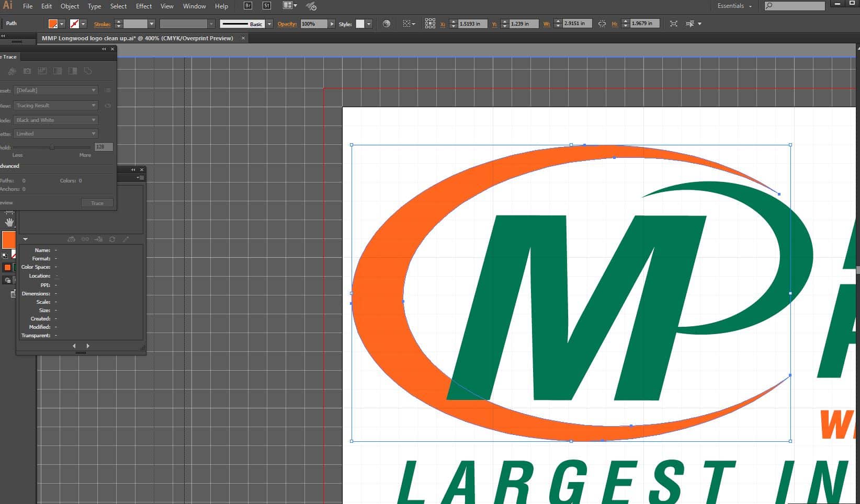This screenshot has height=504, width=860.
Task: Click the GPU performance rocket icon
Action: click(x=311, y=6)
